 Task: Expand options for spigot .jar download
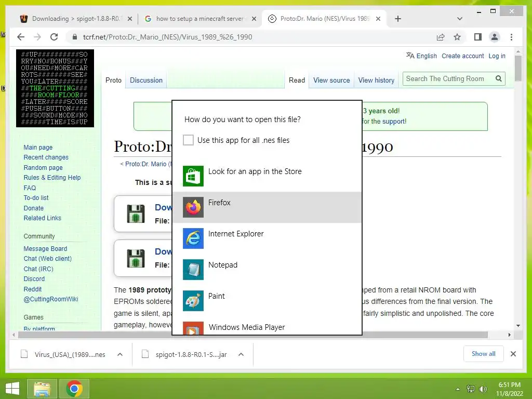(241, 354)
